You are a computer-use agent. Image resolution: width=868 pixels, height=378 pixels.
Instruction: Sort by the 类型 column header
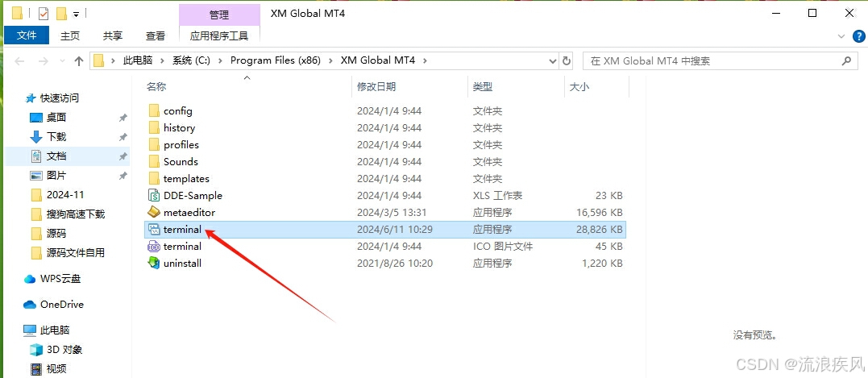(x=483, y=87)
